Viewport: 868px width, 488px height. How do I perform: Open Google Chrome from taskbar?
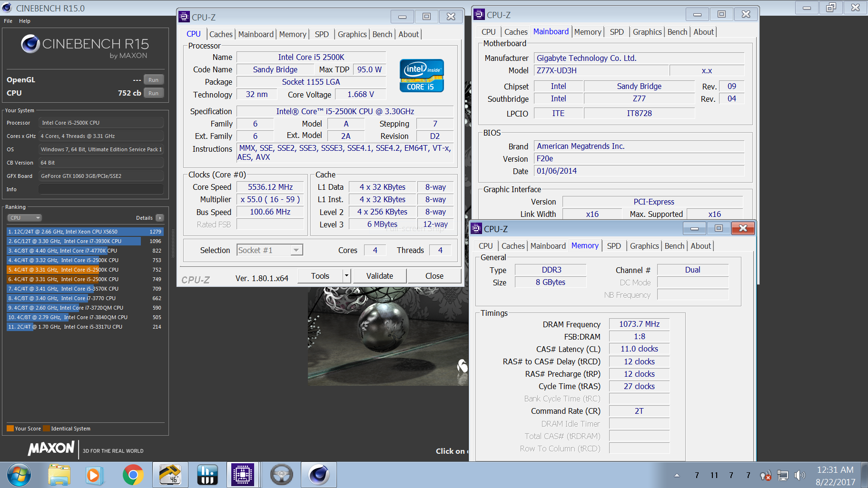[x=133, y=475]
